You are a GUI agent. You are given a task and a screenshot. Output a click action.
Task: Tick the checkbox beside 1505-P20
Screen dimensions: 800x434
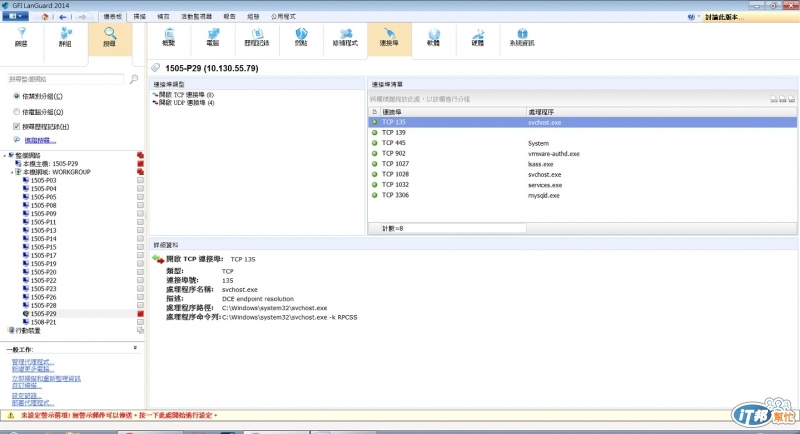pyautogui.click(x=140, y=272)
